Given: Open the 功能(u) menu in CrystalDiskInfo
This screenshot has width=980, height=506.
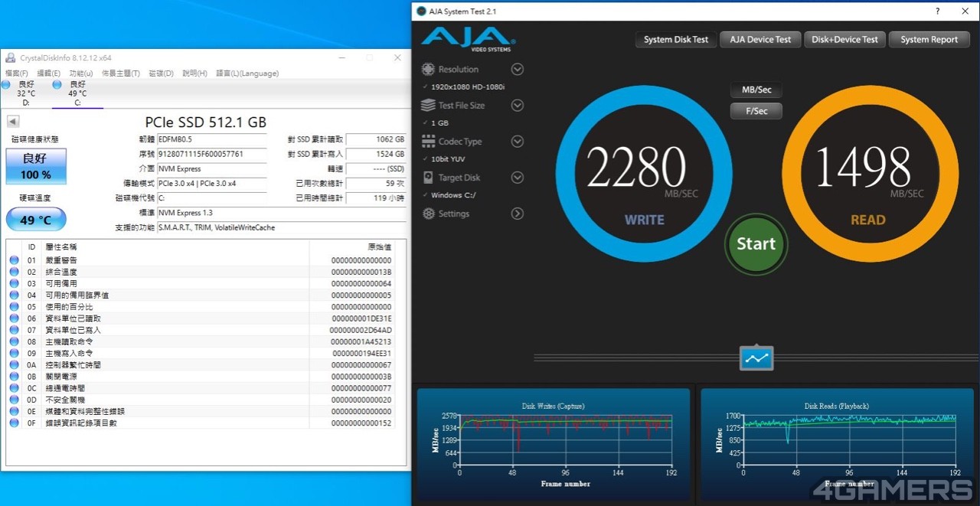Looking at the screenshot, I should [81, 73].
